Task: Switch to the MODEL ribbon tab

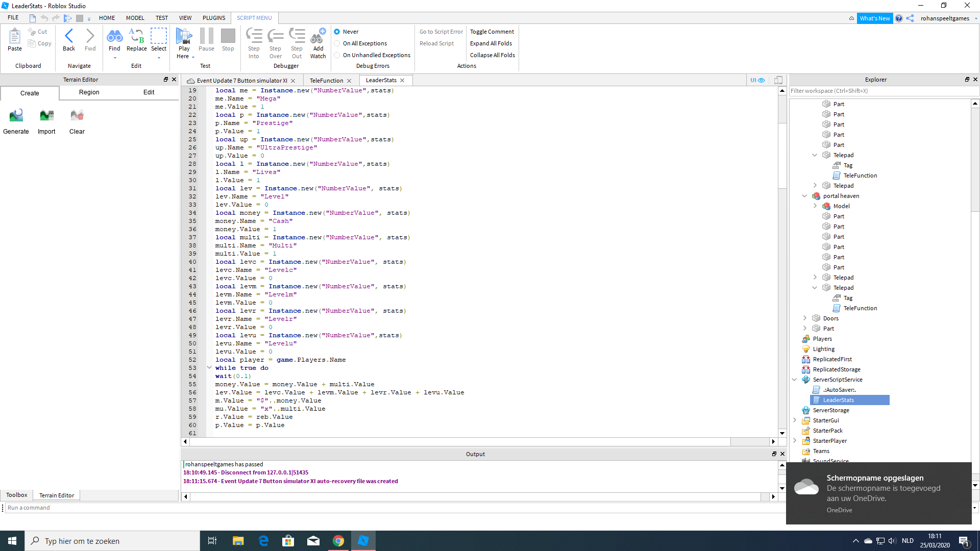Action: click(x=135, y=18)
